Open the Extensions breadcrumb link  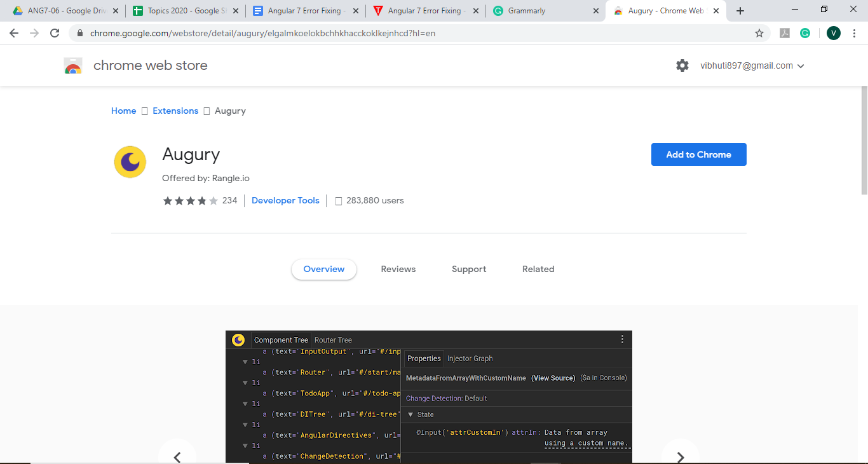(175, 111)
